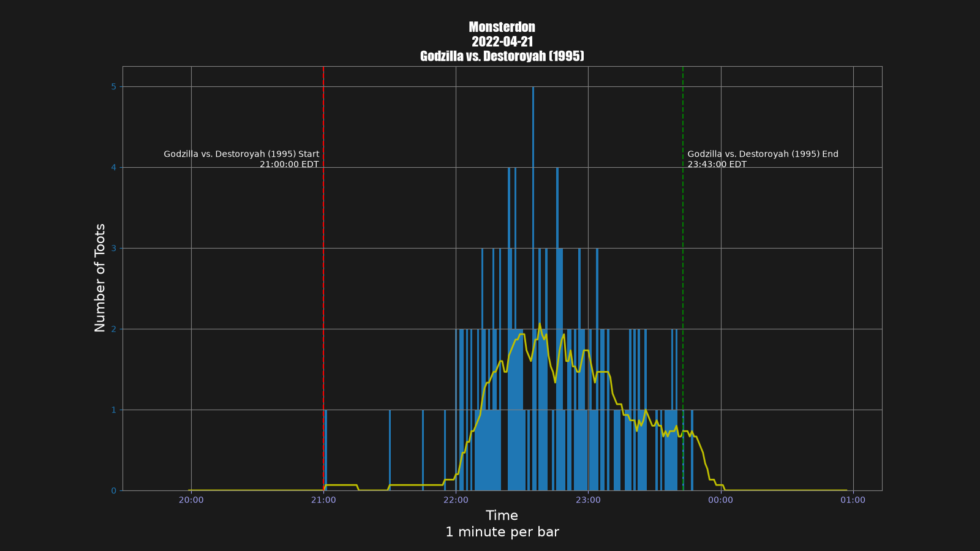Image resolution: width=980 pixels, height=551 pixels.
Task: Click the "21:00" x-axis tick label
Action: click(323, 500)
